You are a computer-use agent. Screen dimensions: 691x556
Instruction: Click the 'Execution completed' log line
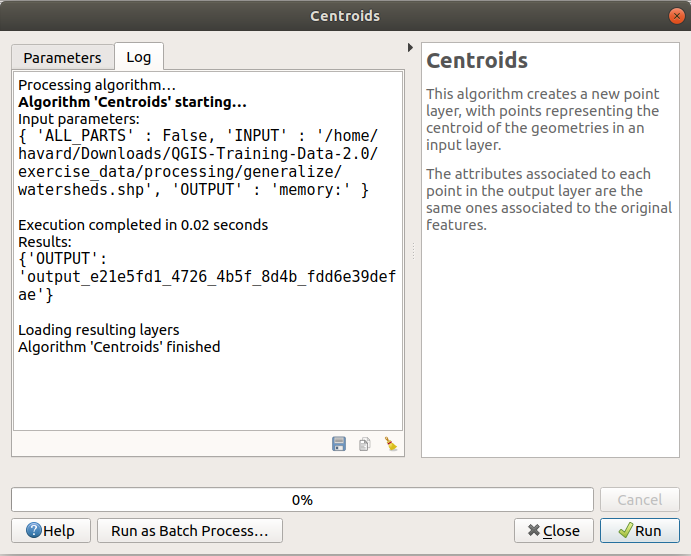coord(143,225)
